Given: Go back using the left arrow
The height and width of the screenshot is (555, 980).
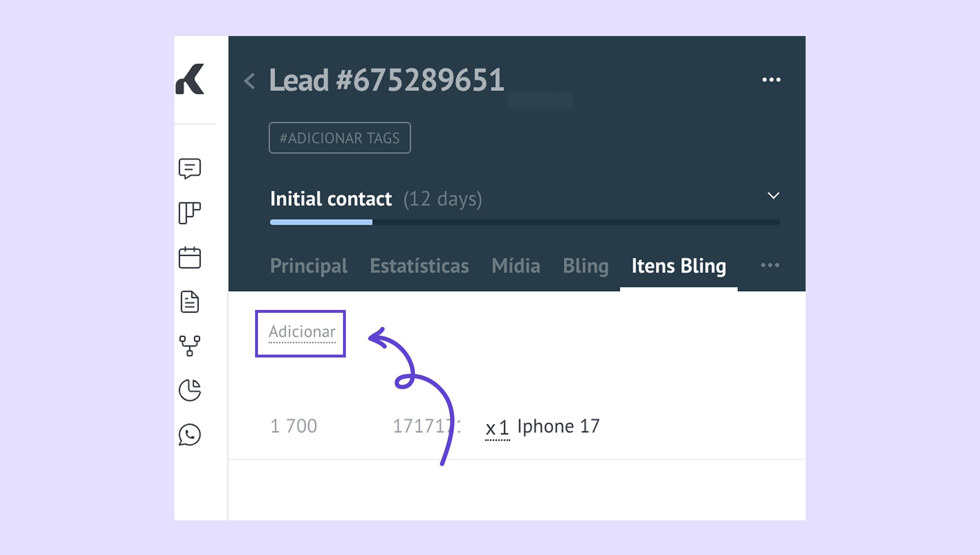Looking at the screenshot, I should (x=250, y=81).
